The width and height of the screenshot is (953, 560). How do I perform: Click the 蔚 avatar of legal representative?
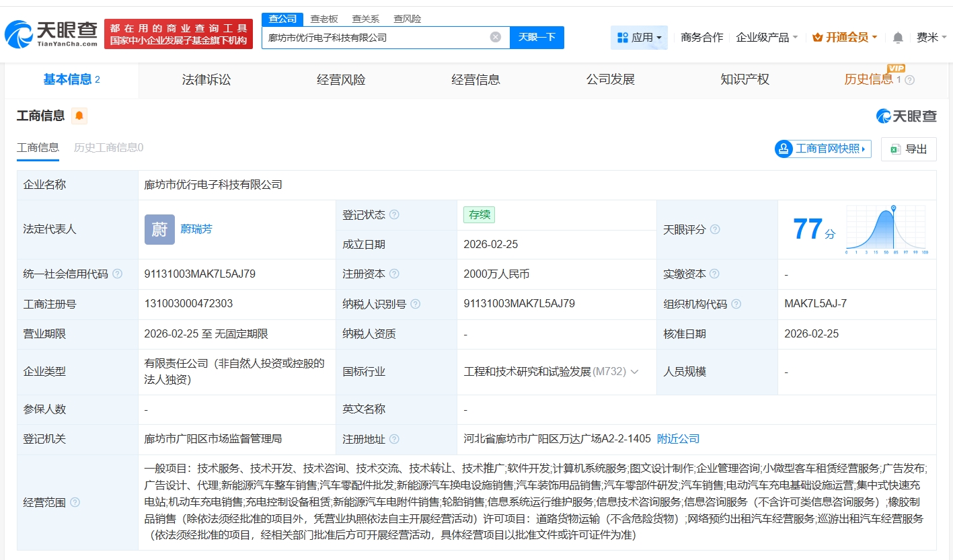coord(159,229)
